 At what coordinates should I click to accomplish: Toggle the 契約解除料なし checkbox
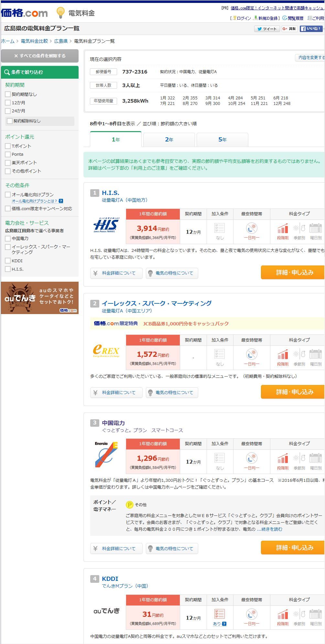point(10,121)
